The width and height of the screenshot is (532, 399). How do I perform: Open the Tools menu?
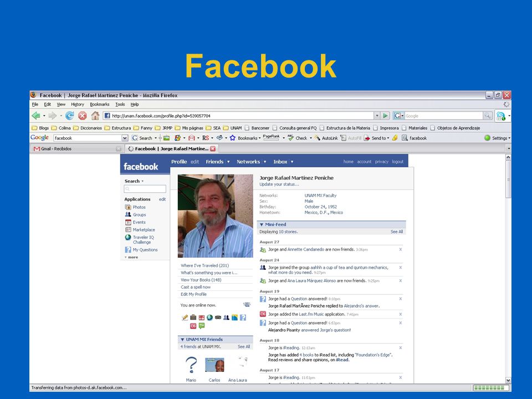click(x=120, y=104)
